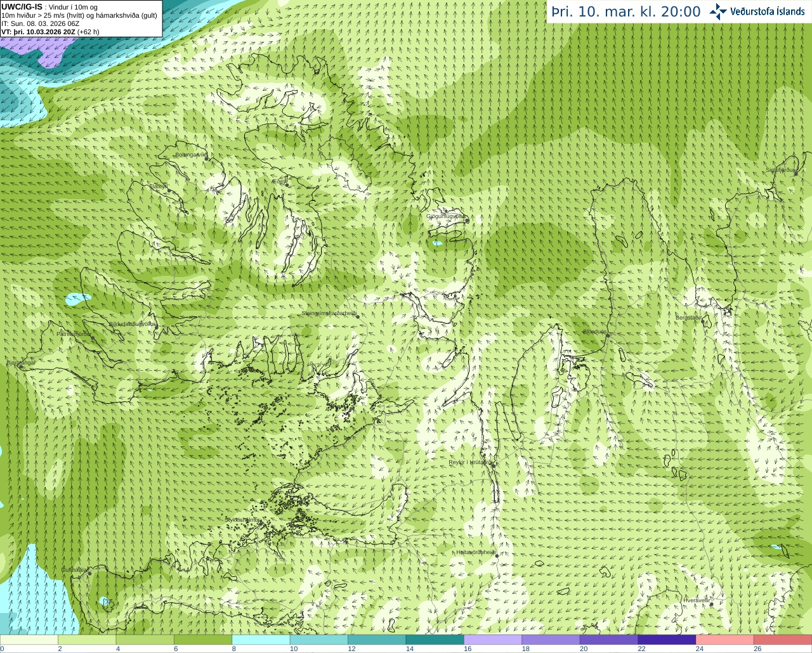The width and height of the screenshot is (812, 653).
Task: Click the forecast time 'Þri. 10. mar. kl. 20:00'
Action: [x=625, y=11]
